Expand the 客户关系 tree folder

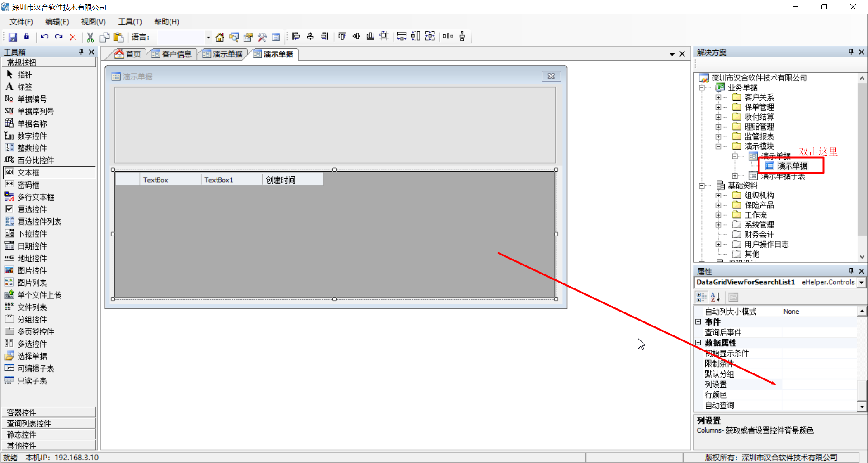pyautogui.click(x=718, y=97)
